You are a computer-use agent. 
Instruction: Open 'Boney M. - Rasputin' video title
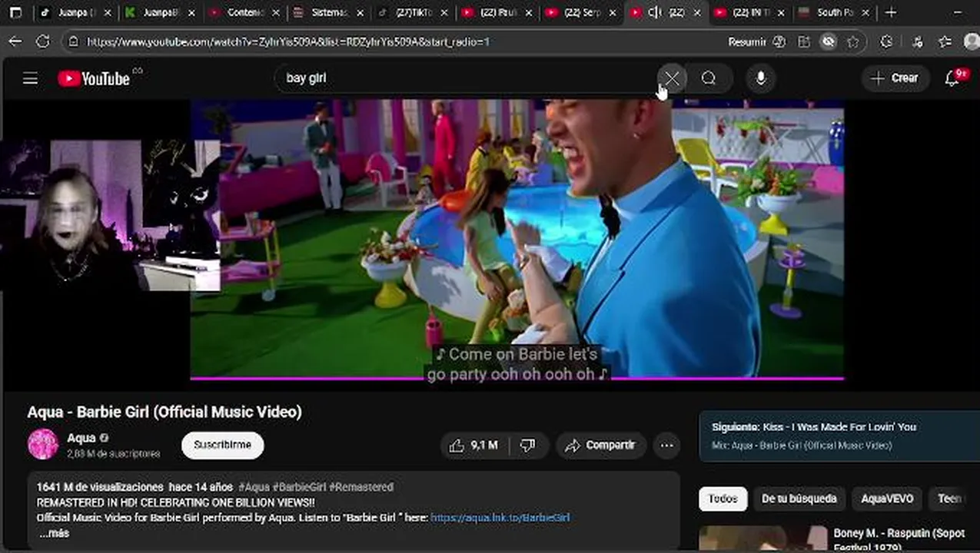tap(899, 539)
